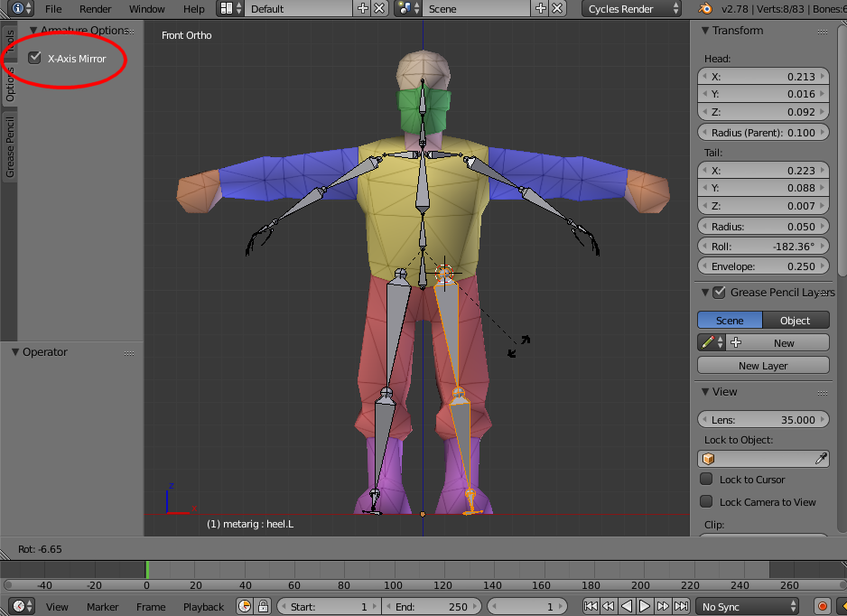This screenshot has width=847, height=616.
Task: Open the Cycles Render engine dropdown
Action: [x=631, y=9]
